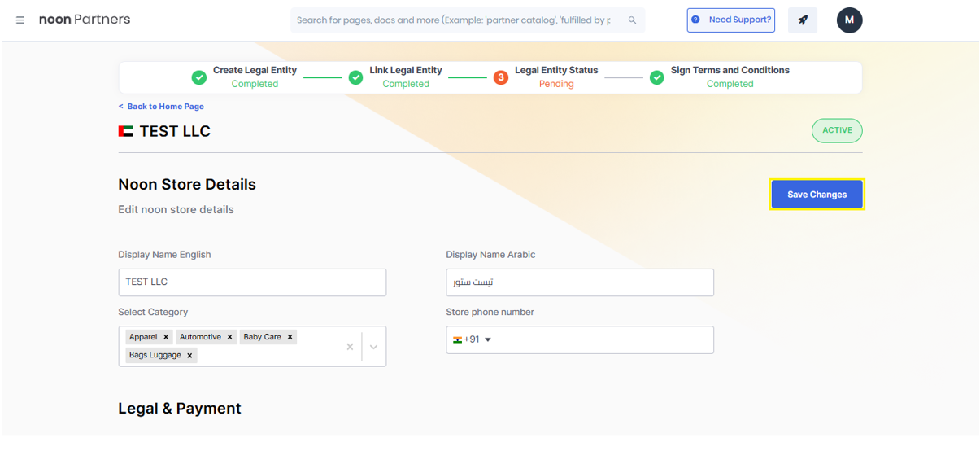Viewport: 980px width, 464px height.
Task: Click the rocket launch icon
Action: (803, 20)
